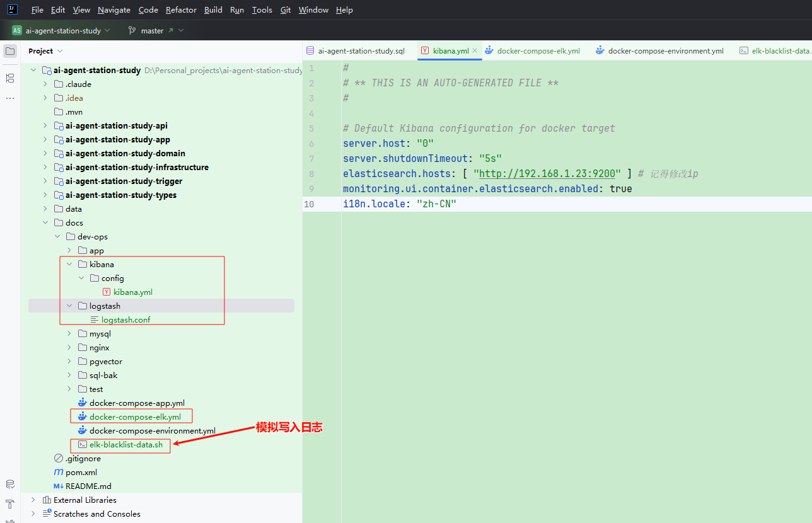Open the elasticsearch hosts URL link
This screenshot has width=812, height=523.
(x=547, y=174)
